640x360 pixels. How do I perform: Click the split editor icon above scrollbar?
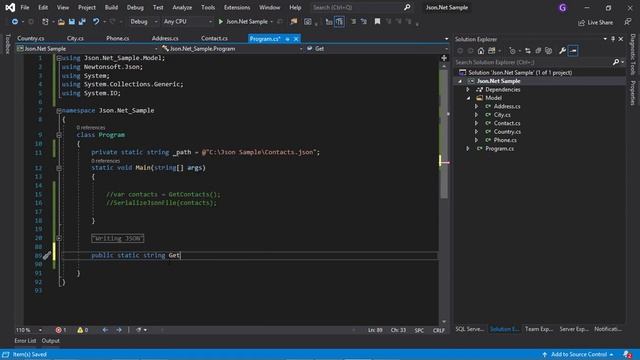[x=444, y=58]
